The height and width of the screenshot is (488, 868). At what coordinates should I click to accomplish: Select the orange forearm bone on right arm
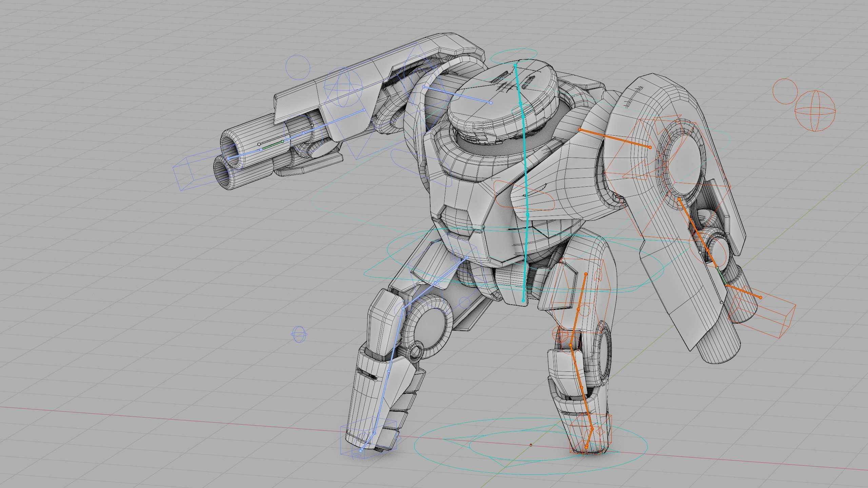(698, 233)
